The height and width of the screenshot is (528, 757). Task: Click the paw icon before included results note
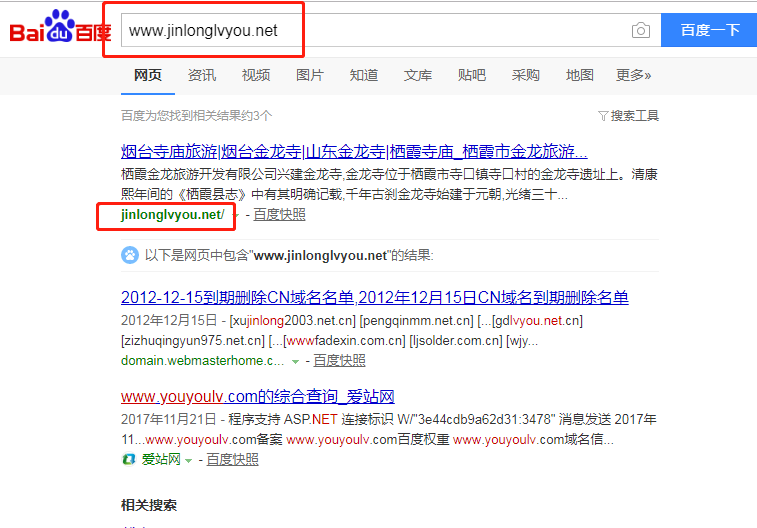(129, 255)
